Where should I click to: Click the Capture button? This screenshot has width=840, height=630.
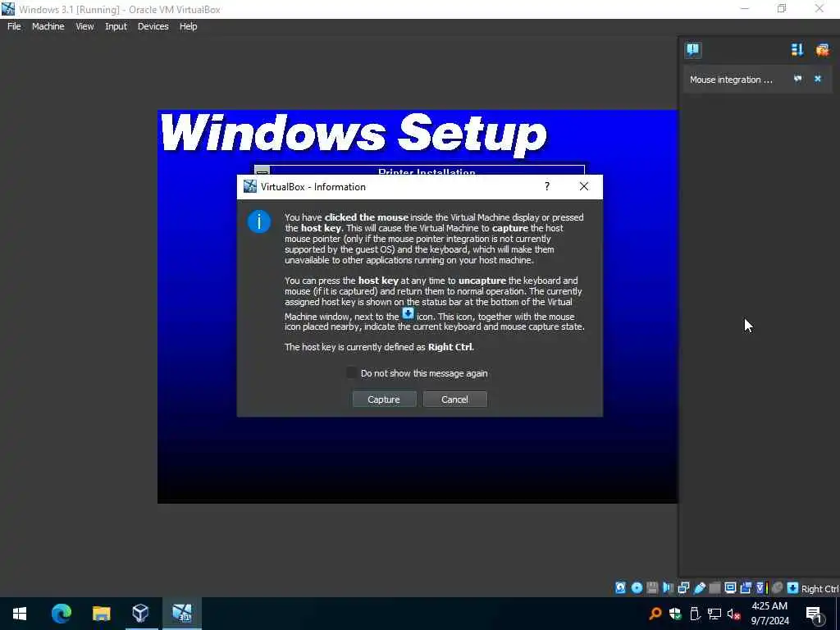click(384, 399)
